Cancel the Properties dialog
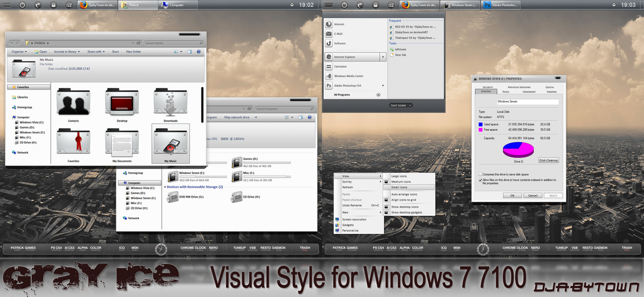This screenshot has width=644, height=297. [x=533, y=195]
